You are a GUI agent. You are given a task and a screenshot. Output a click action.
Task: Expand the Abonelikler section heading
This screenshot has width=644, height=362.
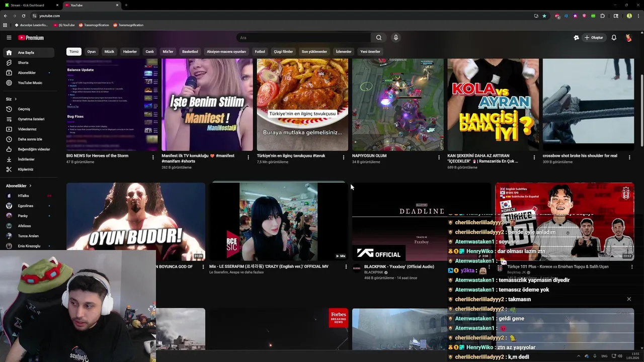[19, 186]
